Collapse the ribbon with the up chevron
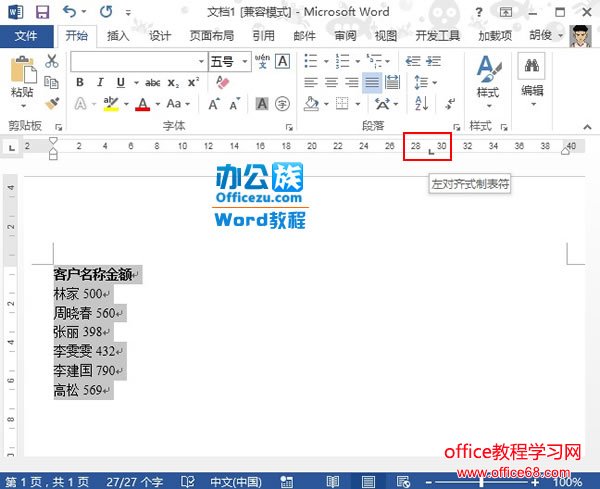600x489 pixels. pos(587,127)
